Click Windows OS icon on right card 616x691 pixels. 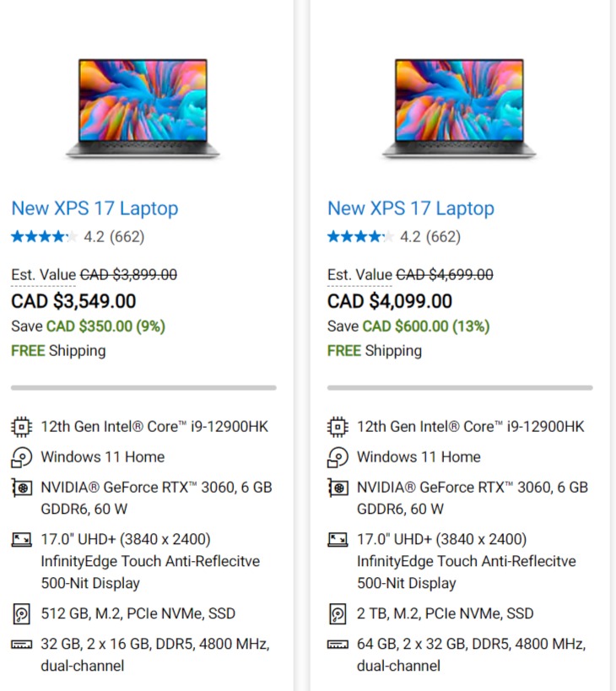coord(338,457)
